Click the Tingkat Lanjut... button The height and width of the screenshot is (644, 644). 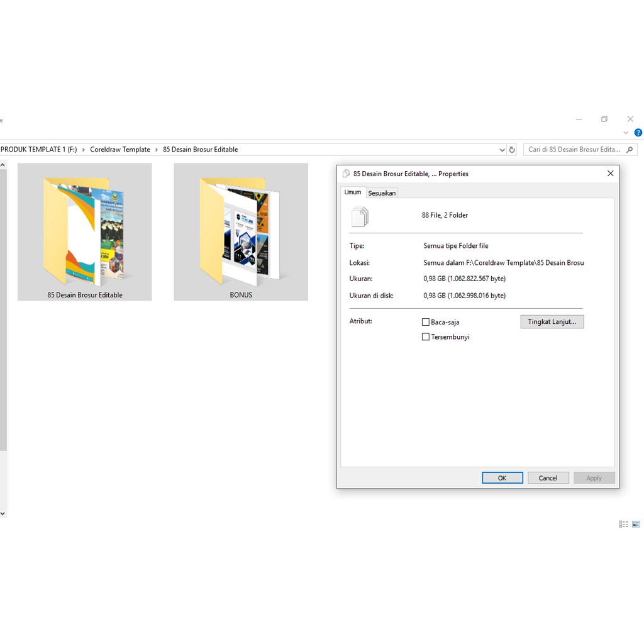pos(552,321)
